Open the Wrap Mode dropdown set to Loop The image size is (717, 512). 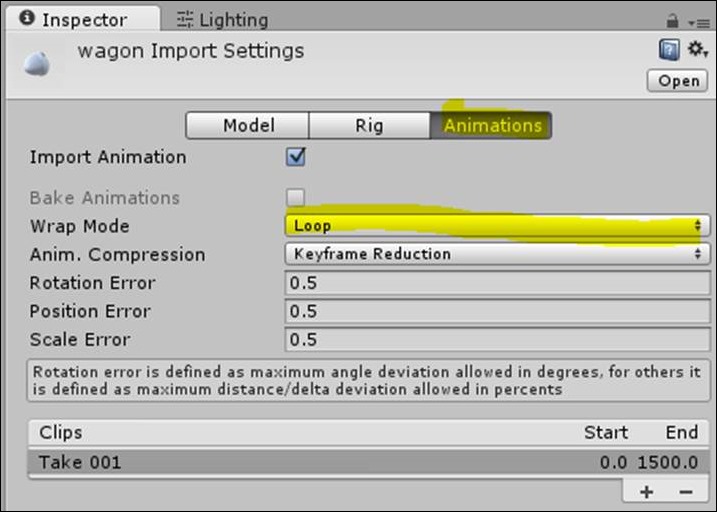point(497,225)
